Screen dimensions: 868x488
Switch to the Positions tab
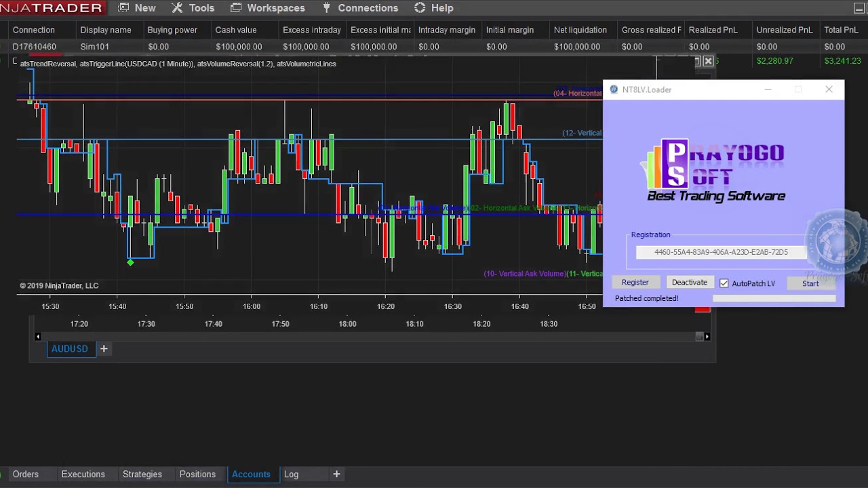(197, 474)
